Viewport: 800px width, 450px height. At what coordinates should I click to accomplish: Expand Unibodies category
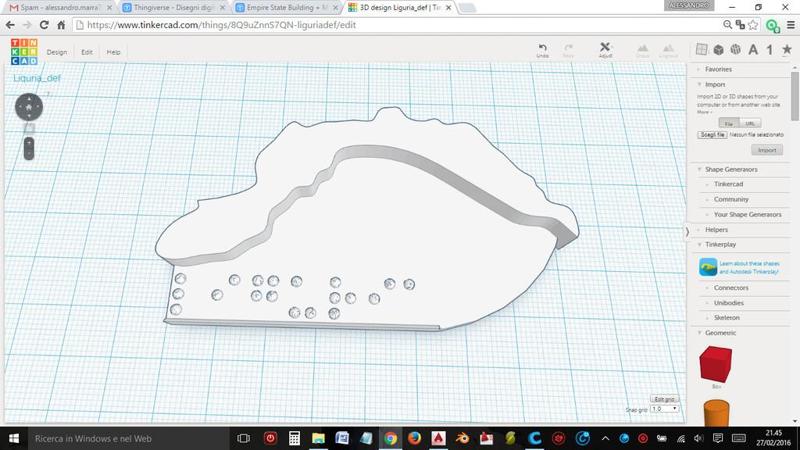[x=728, y=303]
